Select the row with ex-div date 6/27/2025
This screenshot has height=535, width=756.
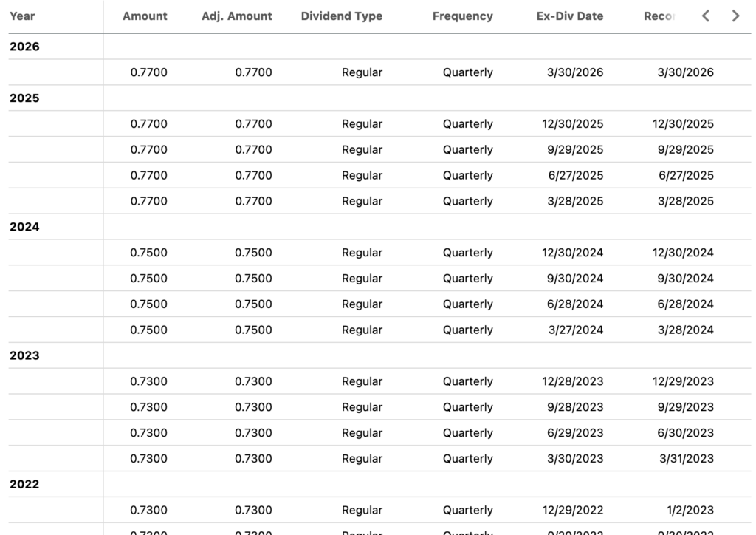point(380,176)
